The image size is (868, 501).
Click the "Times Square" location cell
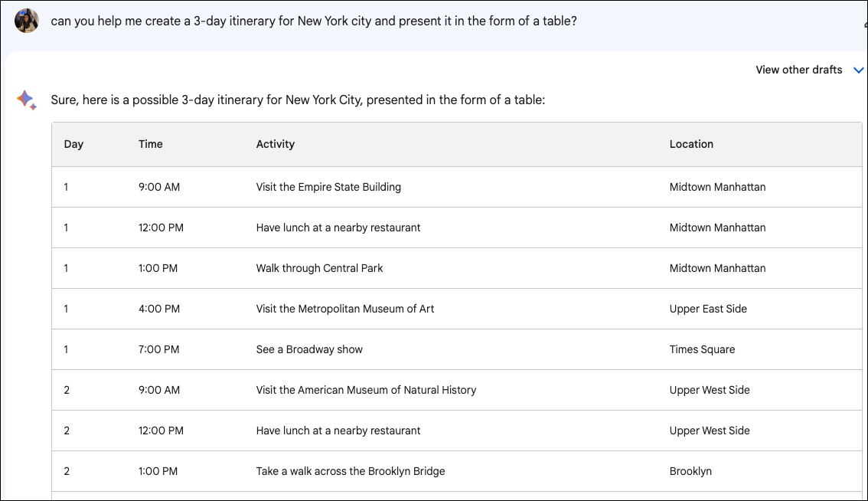[702, 349]
